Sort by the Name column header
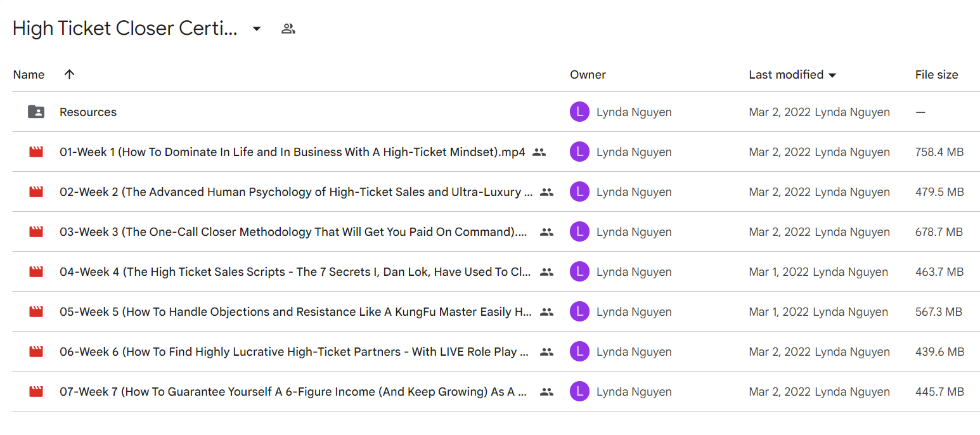The image size is (980, 435). pos(29,75)
